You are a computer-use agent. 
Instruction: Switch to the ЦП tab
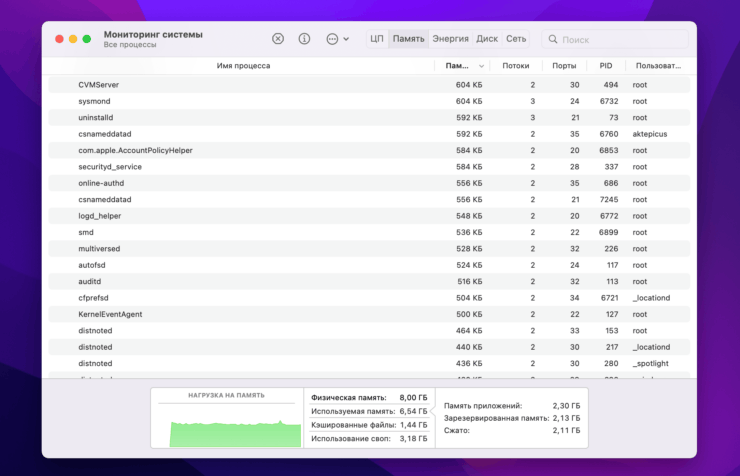[376, 39]
